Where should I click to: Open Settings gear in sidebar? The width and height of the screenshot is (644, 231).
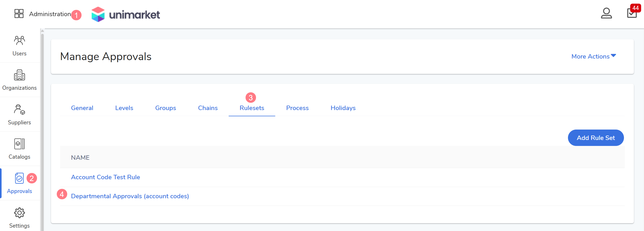pyautogui.click(x=20, y=217)
